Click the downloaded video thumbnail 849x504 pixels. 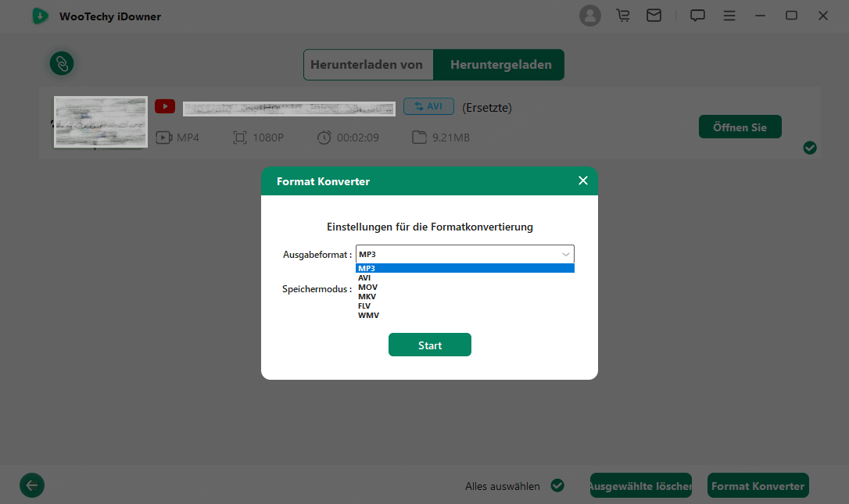(101, 122)
